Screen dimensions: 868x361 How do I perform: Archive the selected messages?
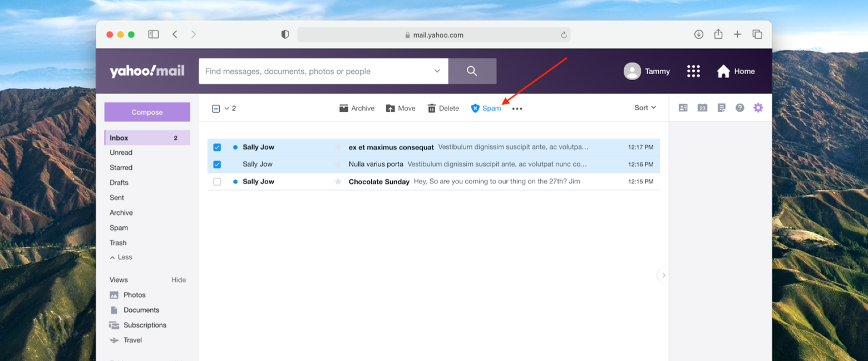pos(357,109)
